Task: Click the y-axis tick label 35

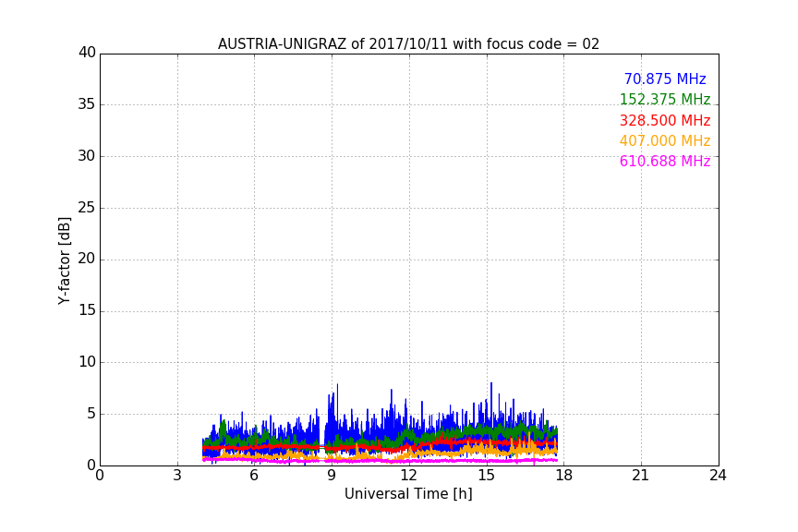Action: 87,104
